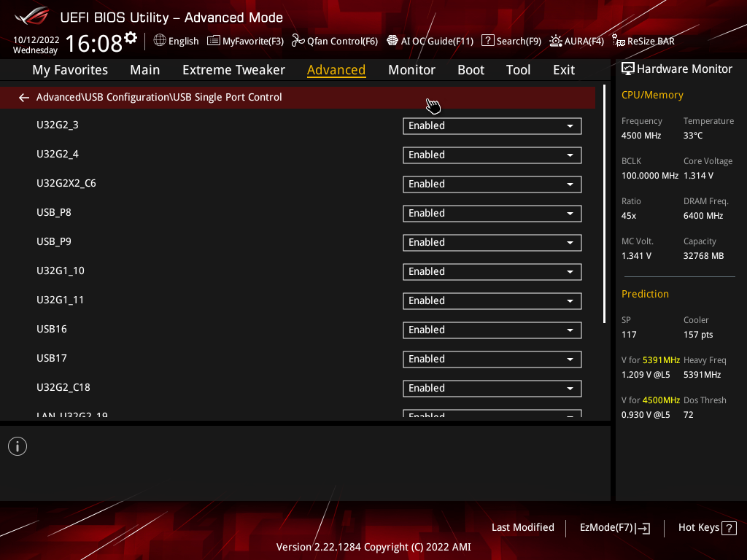Open the Tool tab
Image resolution: width=747 pixels, height=560 pixels.
[518, 70]
